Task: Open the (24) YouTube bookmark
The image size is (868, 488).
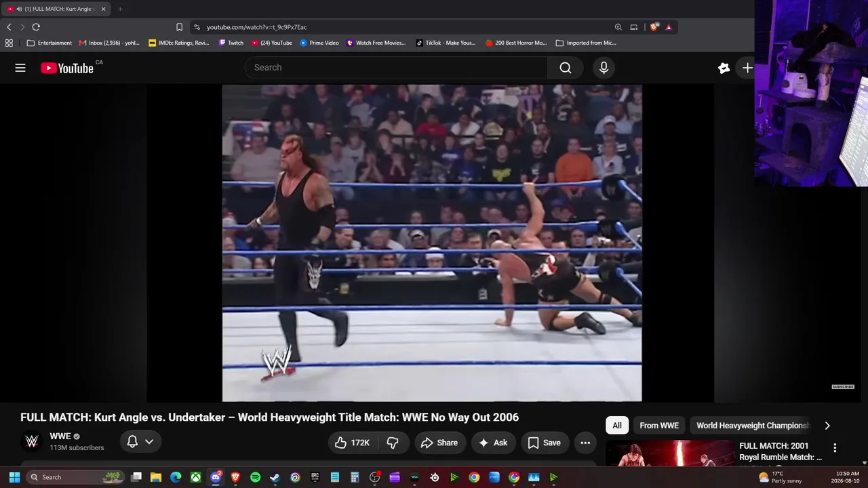Action: point(271,43)
